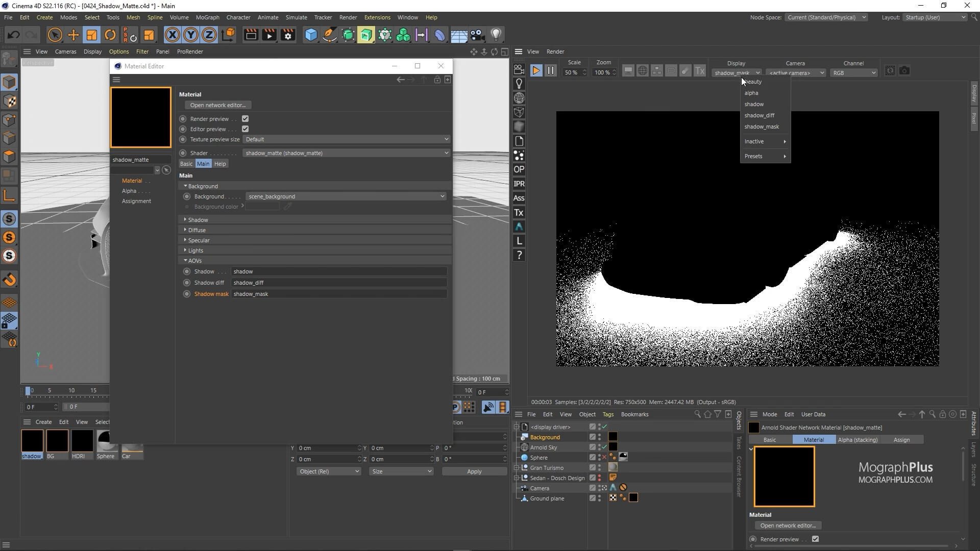The height and width of the screenshot is (551, 980).
Task: Select the shadow material thumbnail
Action: tap(32, 440)
